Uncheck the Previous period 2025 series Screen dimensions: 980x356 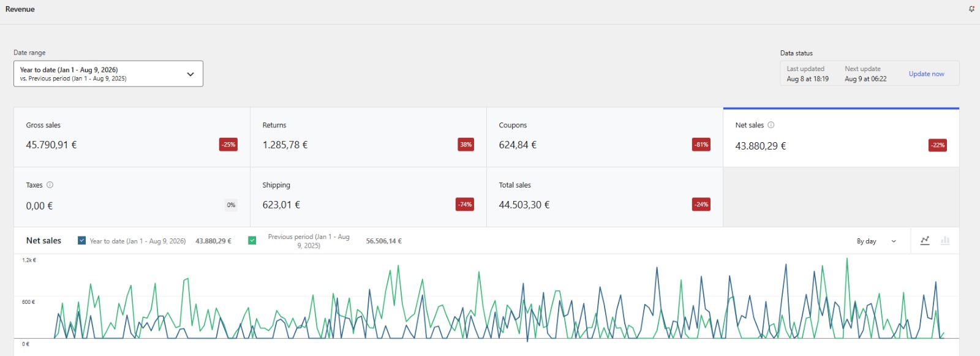tap(252, 241)
